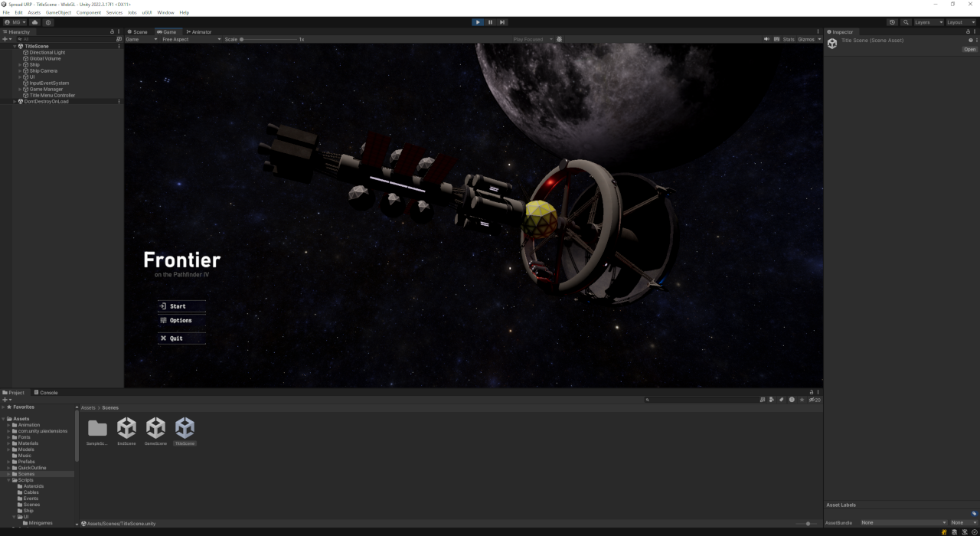Open the Window menu
The height and width of the screenshot is (536, 980).
tap(165, 12)
